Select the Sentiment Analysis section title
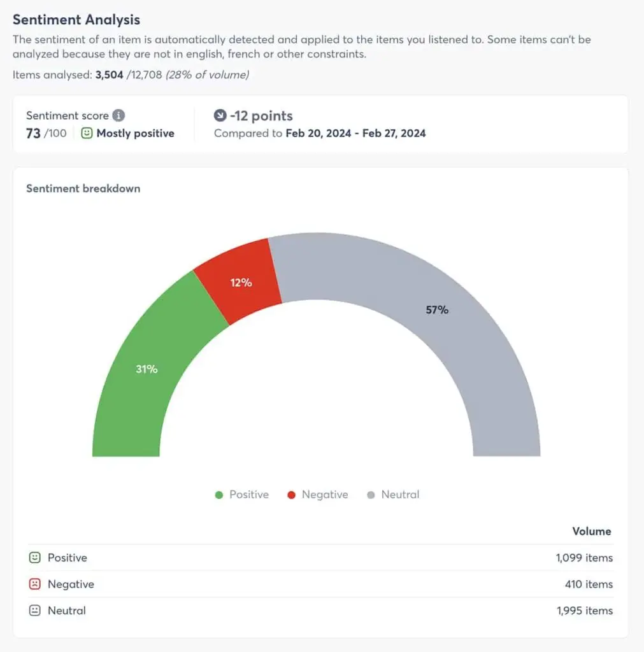644x652 pixels. [x=76, y=20]
